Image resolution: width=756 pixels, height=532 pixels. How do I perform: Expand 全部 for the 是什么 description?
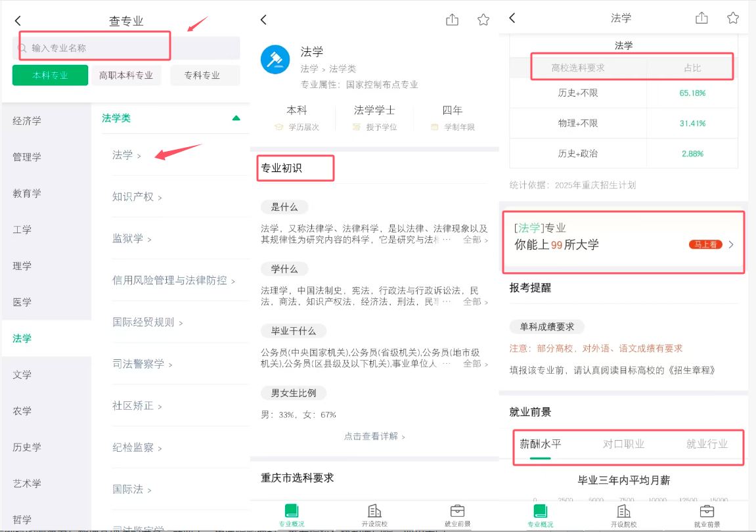pyautogui.click(x=476, y=240)
